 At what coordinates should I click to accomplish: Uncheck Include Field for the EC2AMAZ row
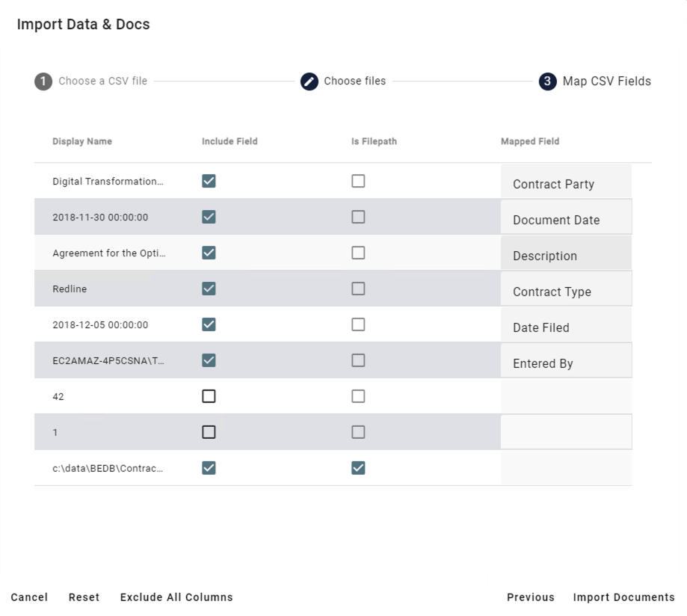[209, 360]
